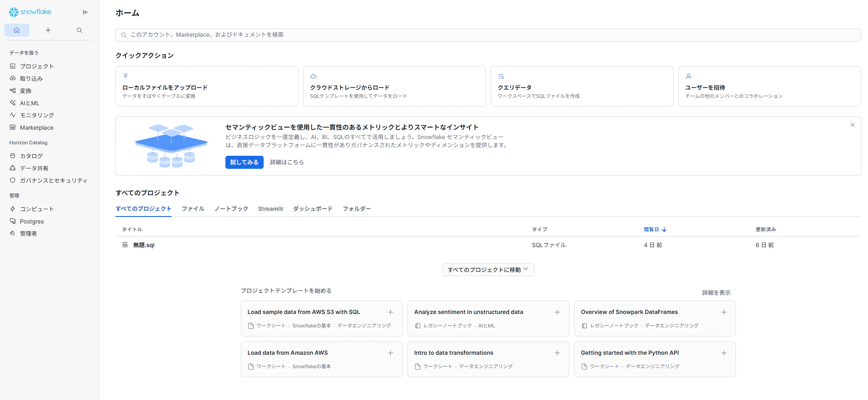The width and height of the screenshot is (868, 400).
Task: Switch to the すべてのプロジェクト tab
Action: [143, 209]
